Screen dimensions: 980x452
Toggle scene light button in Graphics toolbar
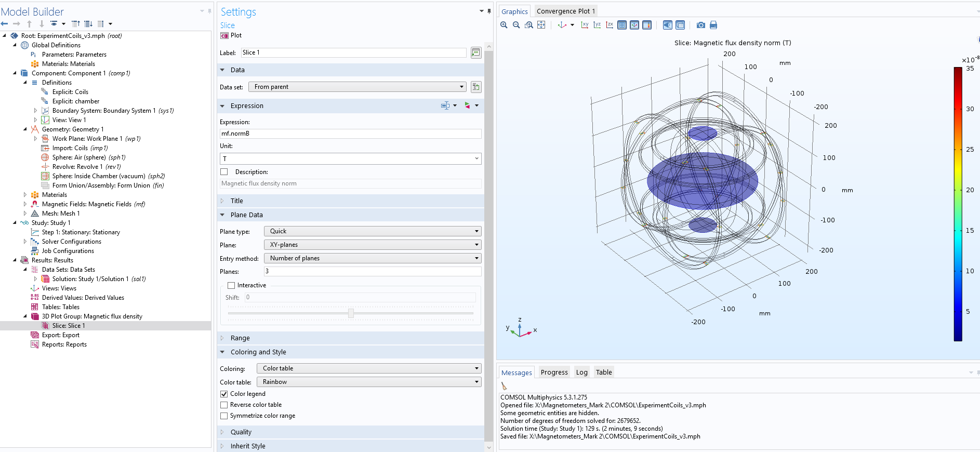[x=668, y=25]
